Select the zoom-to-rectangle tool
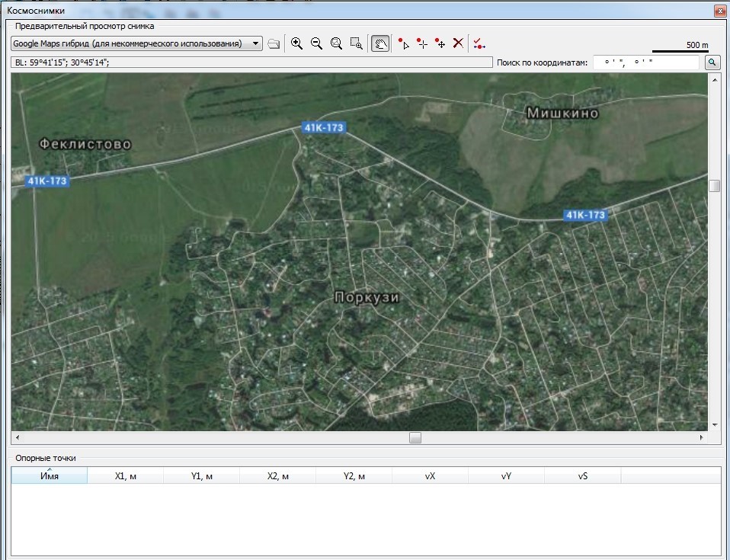 356,43
